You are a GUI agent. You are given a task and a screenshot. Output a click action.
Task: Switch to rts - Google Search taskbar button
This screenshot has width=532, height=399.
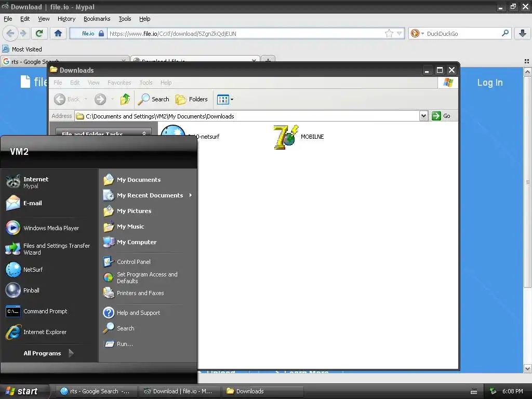pos(96,391)
